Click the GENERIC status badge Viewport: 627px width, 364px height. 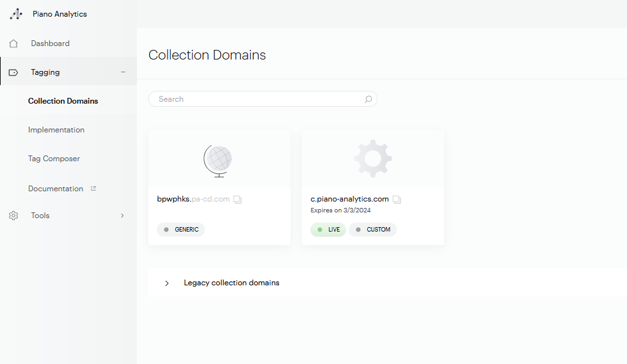(181, 230)
